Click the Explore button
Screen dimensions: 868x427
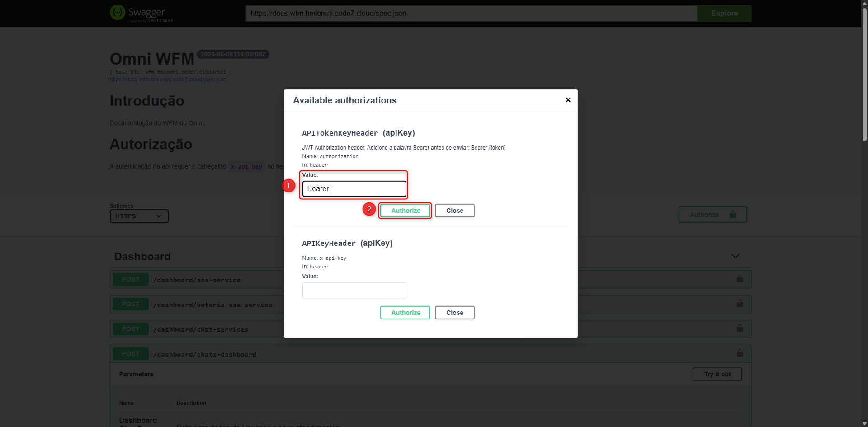tap(724, 14)
